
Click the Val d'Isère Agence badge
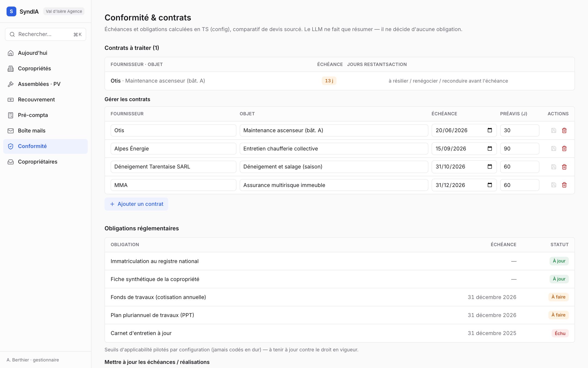point(64,11)
